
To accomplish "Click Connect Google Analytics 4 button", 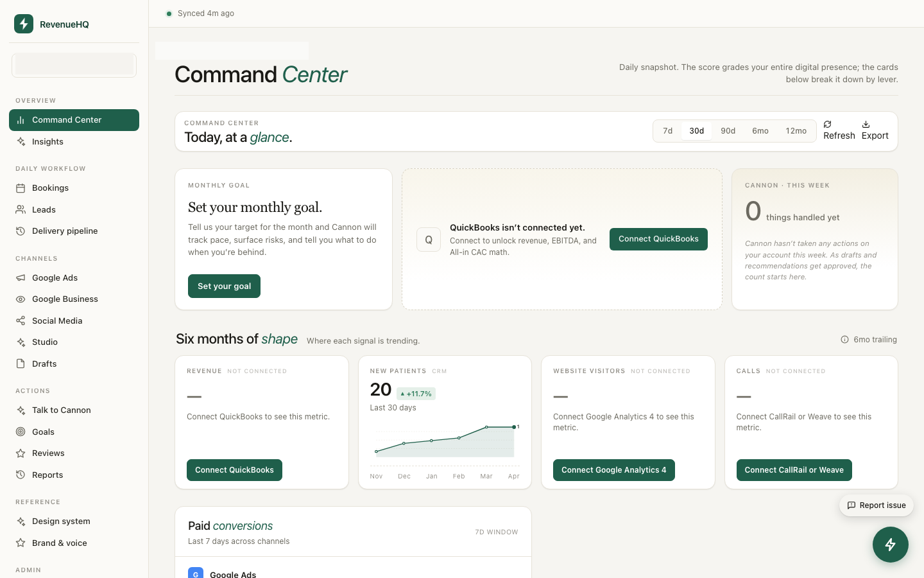I will [x=614, y=470].
